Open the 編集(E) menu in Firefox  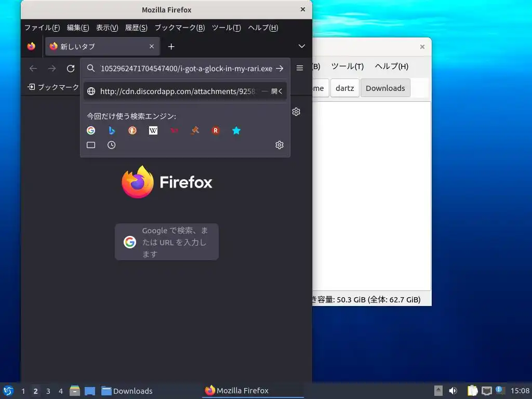[78, 28]
